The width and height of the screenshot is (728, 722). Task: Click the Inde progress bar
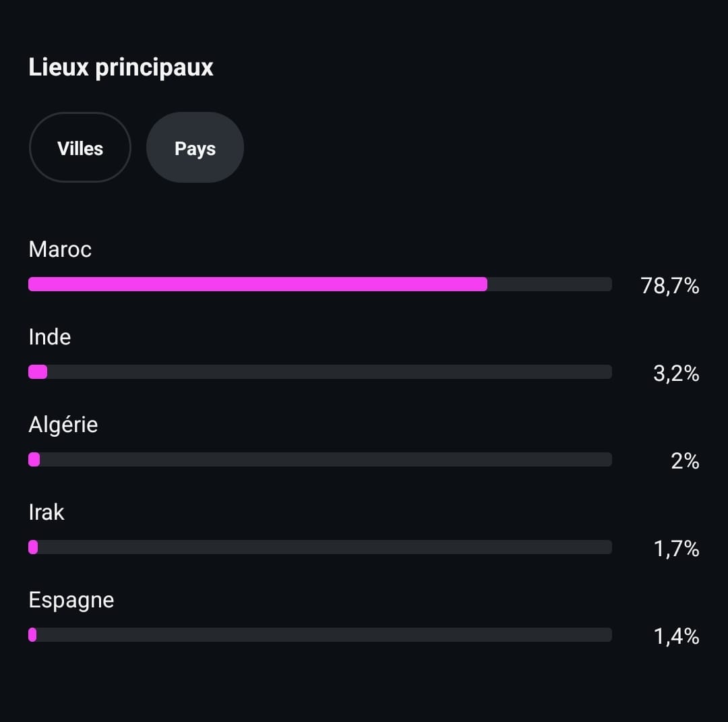(x=320, y=372)
